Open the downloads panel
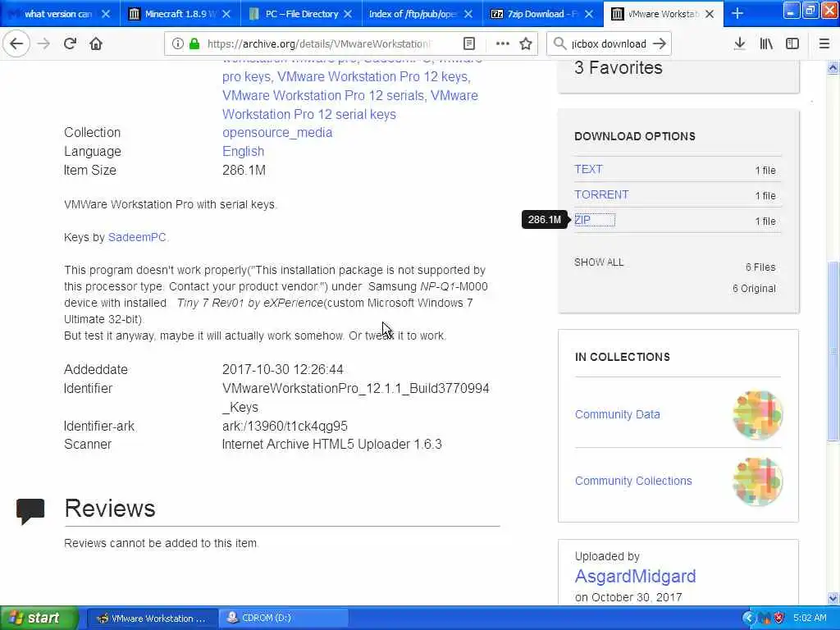Viewport: 840px width, 630px height. click(x=739, y=43)
